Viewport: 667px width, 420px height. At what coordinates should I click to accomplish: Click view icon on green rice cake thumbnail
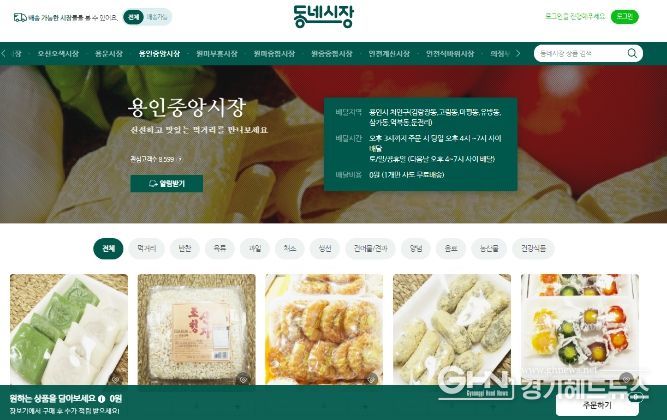click(x=115, y=378)
